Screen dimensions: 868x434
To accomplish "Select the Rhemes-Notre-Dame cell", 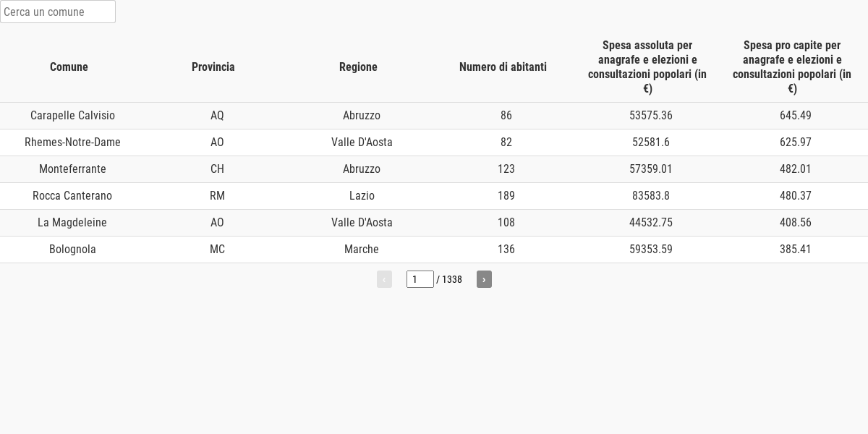I will [x=72, y=142].
